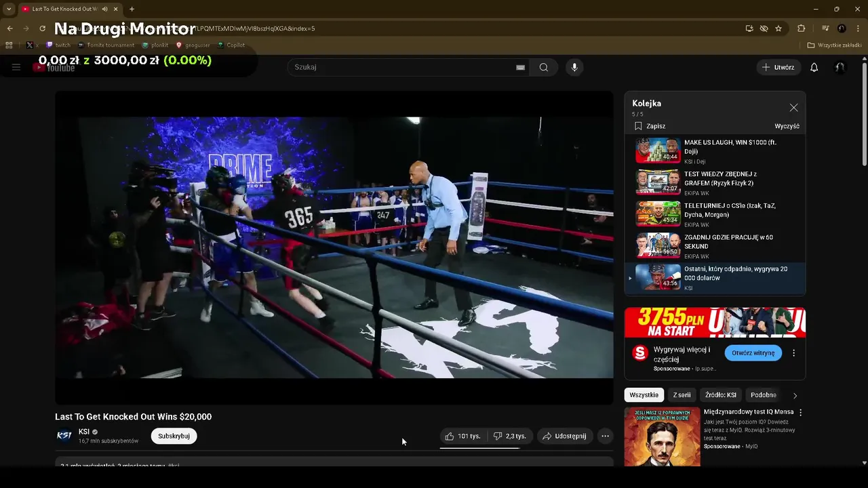Open the on-screen keyboard in search box
This screenshot has height=488, width=868.
click(x=520, y=67)
